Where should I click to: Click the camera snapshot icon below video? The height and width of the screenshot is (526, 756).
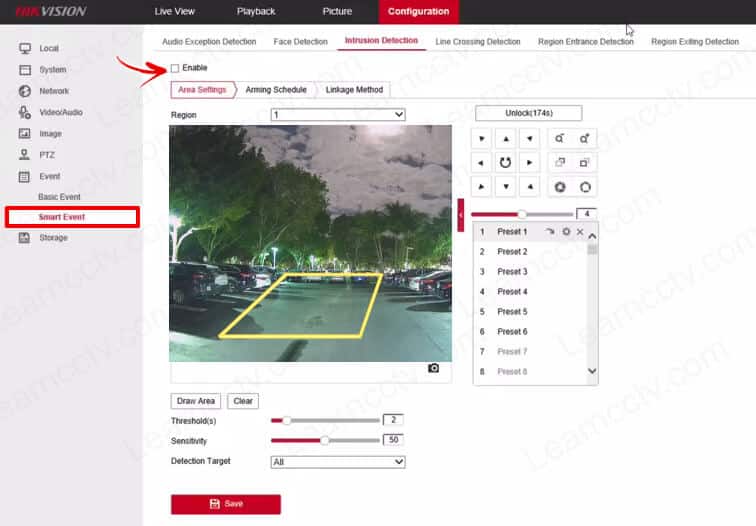point(433,368)
